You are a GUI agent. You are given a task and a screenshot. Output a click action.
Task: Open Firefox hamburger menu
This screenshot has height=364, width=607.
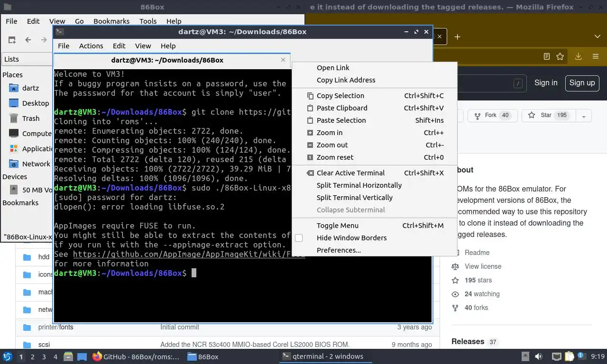[x=596, y=56]
